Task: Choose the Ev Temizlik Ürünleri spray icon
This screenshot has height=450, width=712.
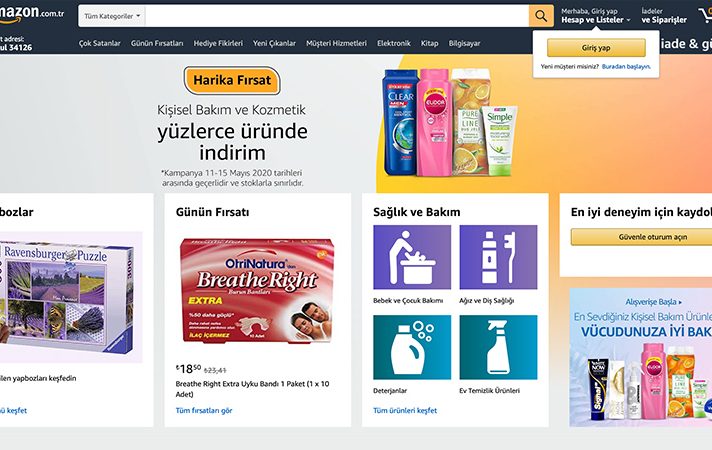Action: pyautogui.click(x=498, y=347)
